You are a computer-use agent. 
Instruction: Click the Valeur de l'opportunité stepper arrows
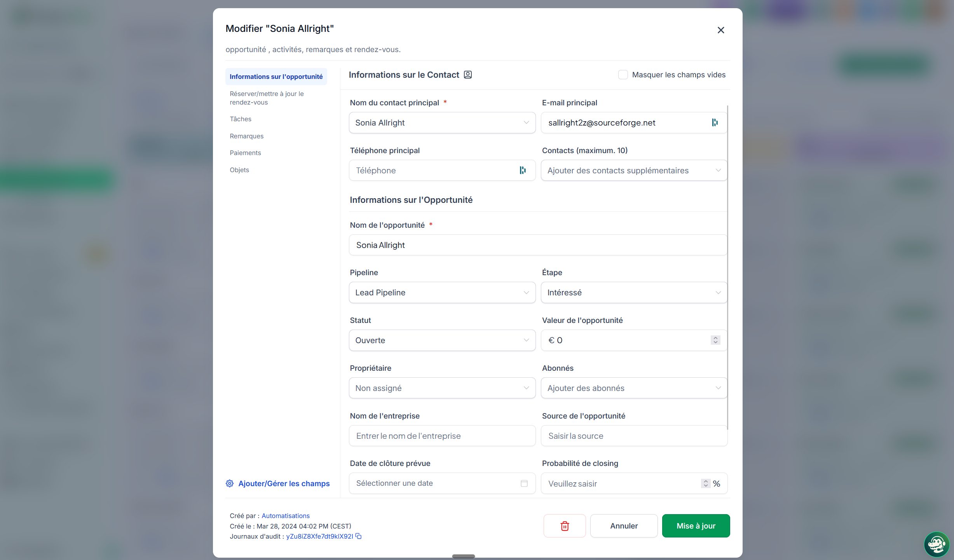pyautogui.click(x=715, y=340)
